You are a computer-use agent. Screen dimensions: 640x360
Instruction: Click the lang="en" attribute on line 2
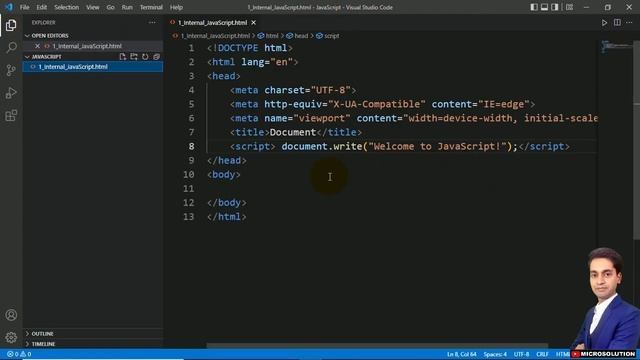267,62
